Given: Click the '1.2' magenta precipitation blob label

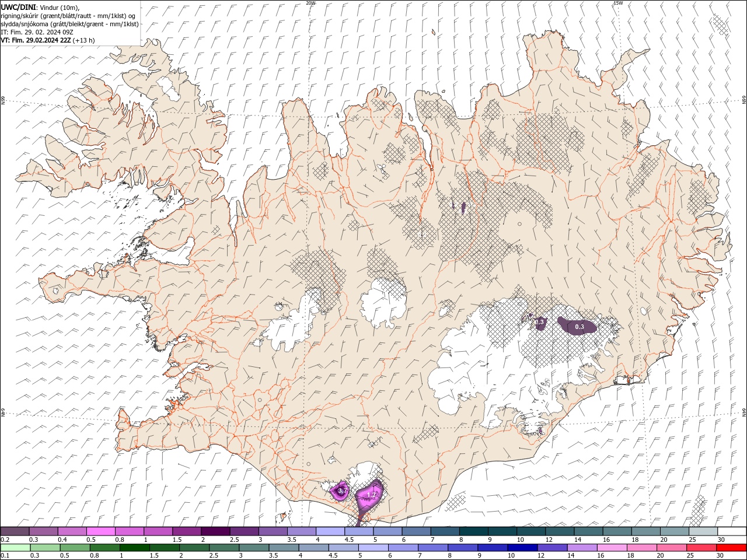Looking at the screenshot, I should point(372,495).
